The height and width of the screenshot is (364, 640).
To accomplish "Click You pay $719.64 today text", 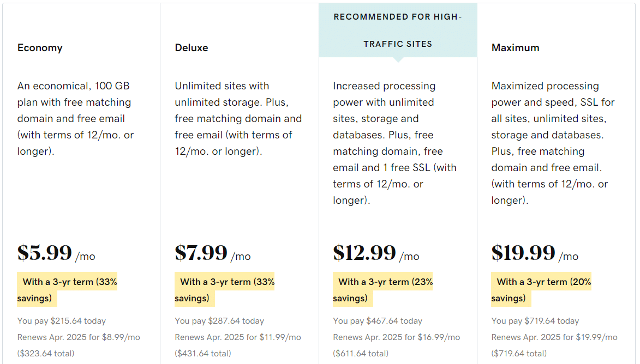I will tap(535, 321).
